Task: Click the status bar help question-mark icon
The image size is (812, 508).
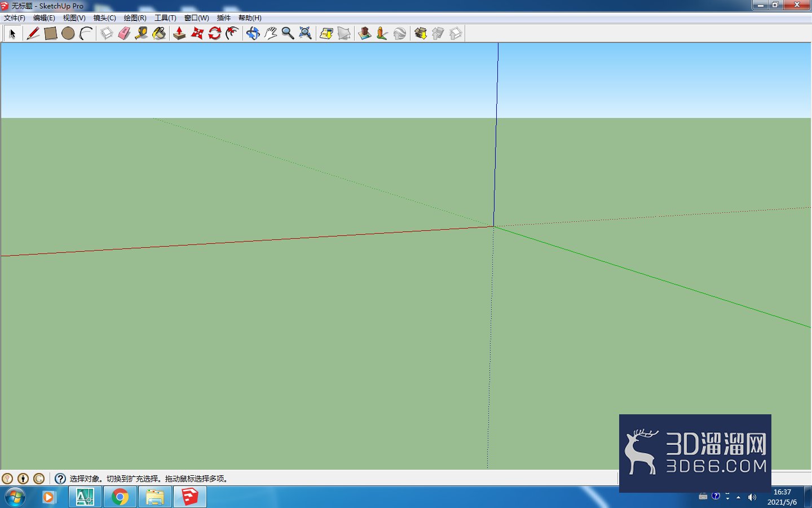Action: (60, 479)
